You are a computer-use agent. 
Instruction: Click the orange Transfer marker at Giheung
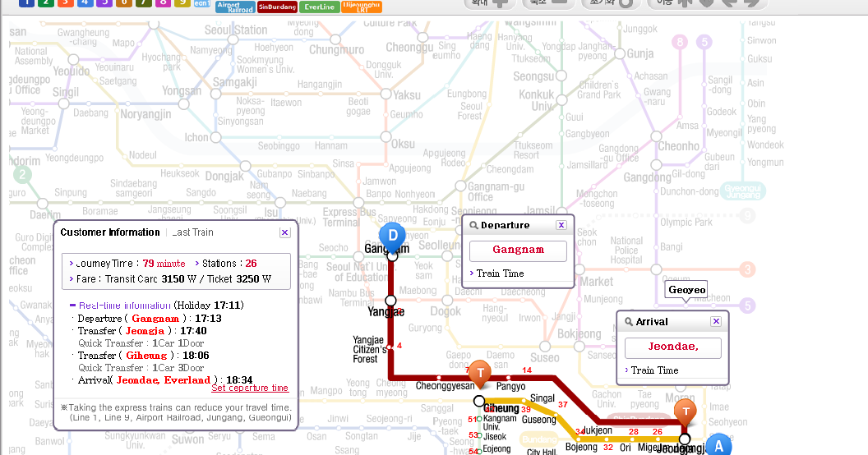point(480,374)
